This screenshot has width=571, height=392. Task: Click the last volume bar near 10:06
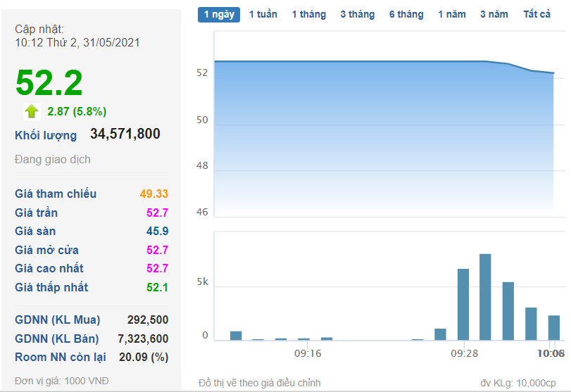(554, 328)
